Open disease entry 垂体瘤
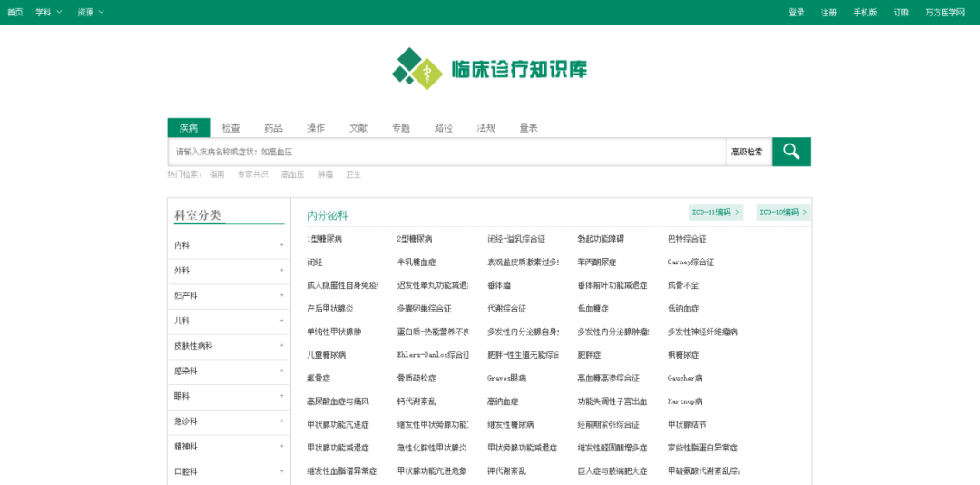Viewport: 980px width, 485px height. click(x=499, y=285)
